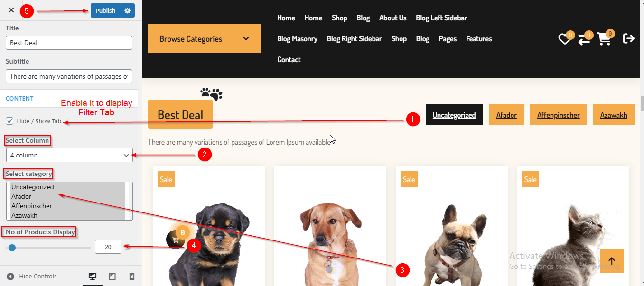The height and width of the screenshot is (286, 644).
Task: Click the Publish button
Action: coord(106,10)
